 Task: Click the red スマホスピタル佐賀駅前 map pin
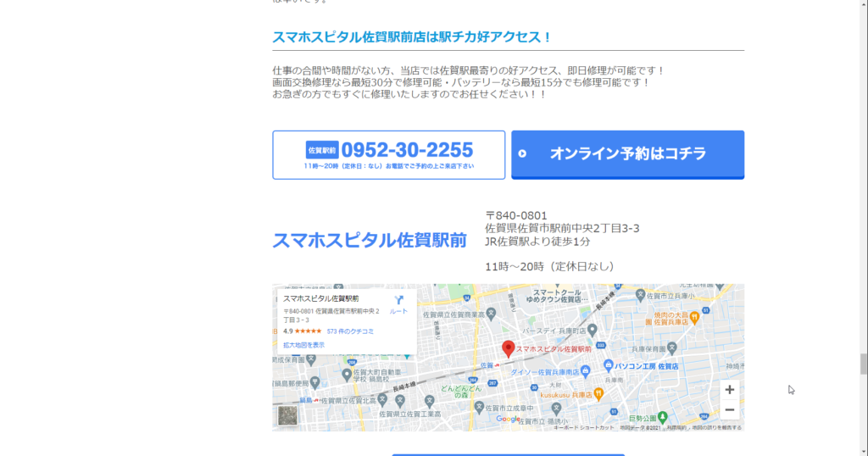509,348
